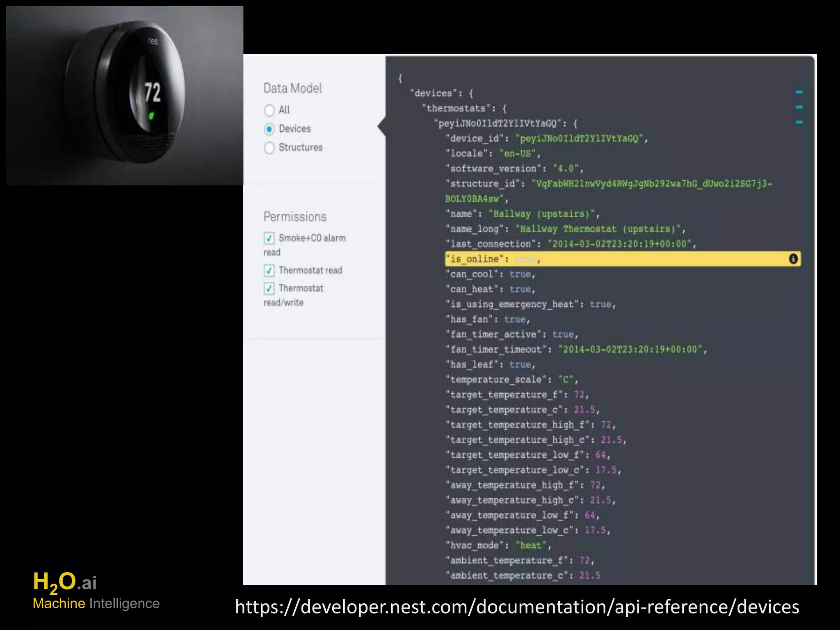Click the "name": "Hallway (upstairs)" line

523,214
